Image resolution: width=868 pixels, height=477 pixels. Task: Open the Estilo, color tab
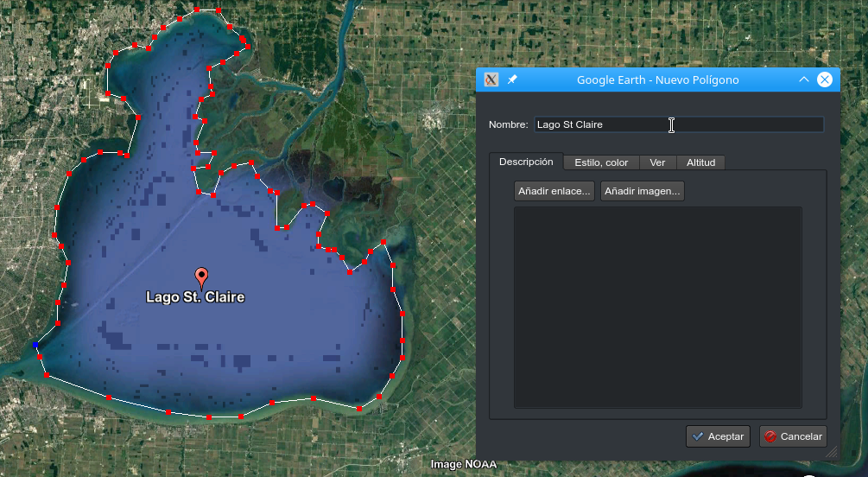click(601, 162)
